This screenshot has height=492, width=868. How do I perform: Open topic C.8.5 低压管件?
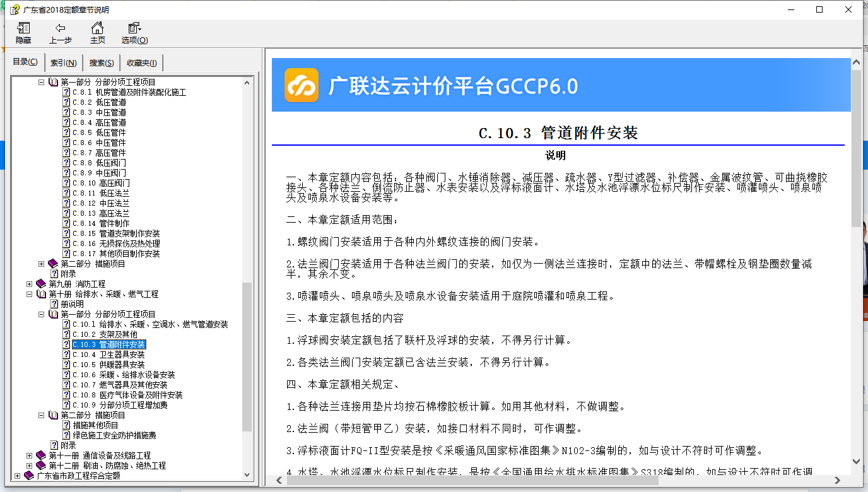click(99, 132)
